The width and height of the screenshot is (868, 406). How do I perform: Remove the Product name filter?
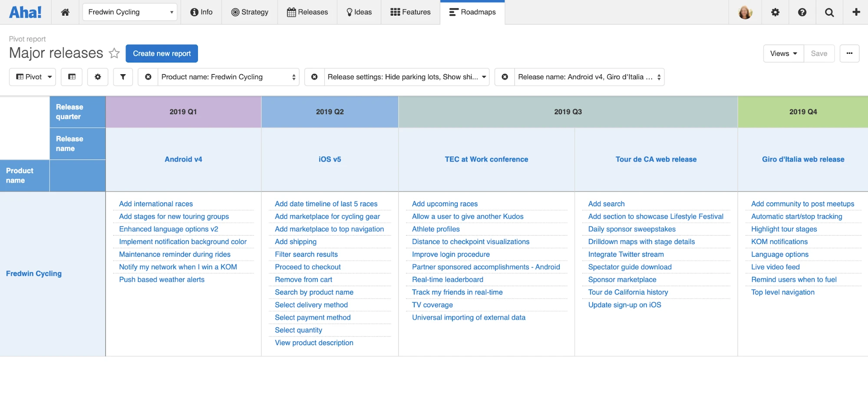(x=148, y=77)
